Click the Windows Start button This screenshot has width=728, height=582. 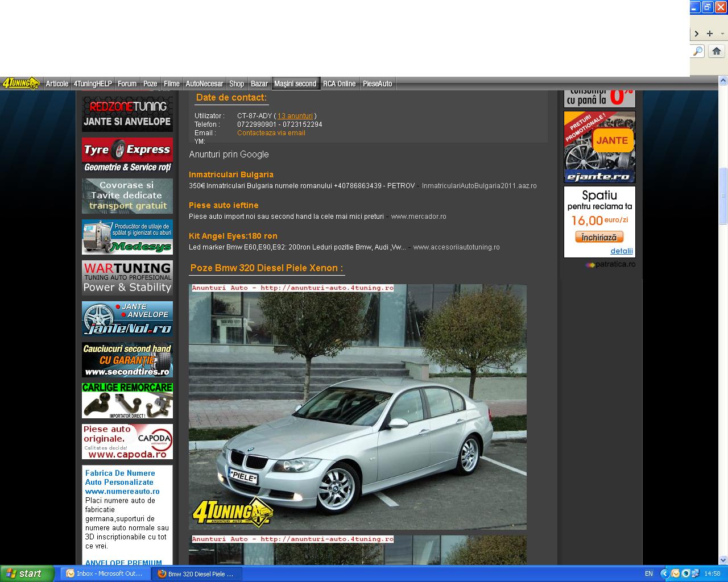click(27, 573)
